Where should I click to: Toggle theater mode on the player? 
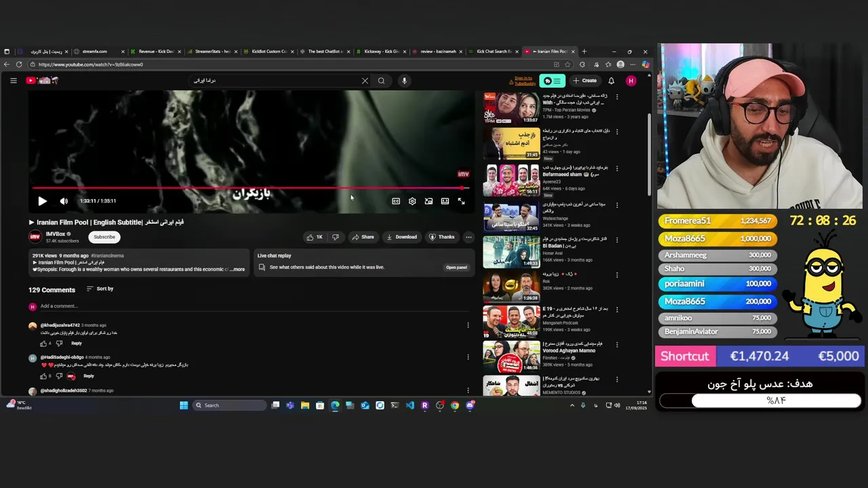coord(445,201)
